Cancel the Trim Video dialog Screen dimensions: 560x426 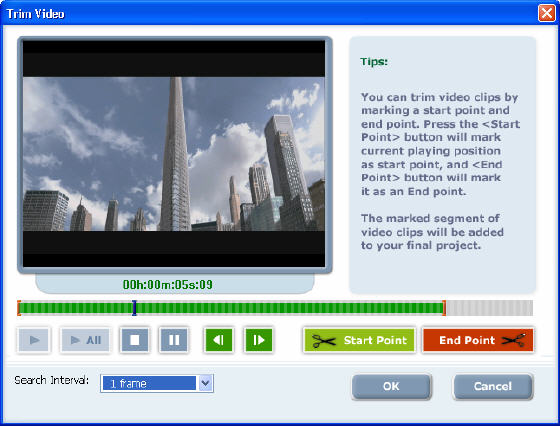[x=493, y=386]
